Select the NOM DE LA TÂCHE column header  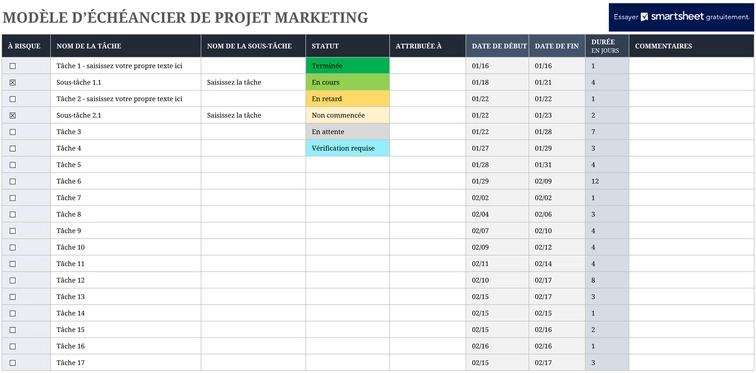coord(126,46)
